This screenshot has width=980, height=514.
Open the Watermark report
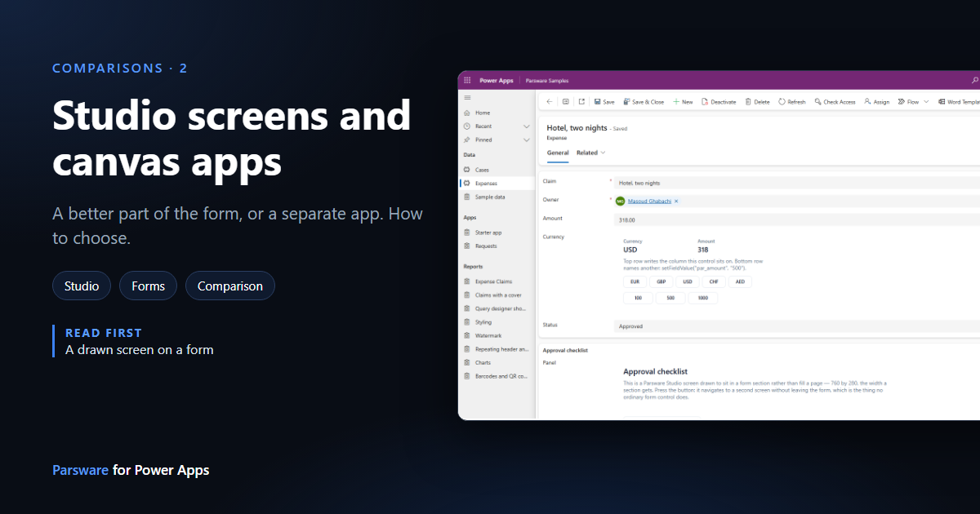click(496, 335)
